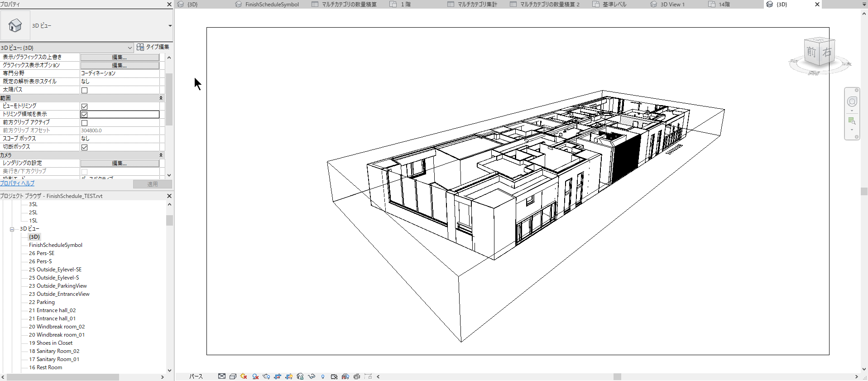Click the ViewCube right face 右
The height and width of the screenshot is (381, 868).
[827, 52]
